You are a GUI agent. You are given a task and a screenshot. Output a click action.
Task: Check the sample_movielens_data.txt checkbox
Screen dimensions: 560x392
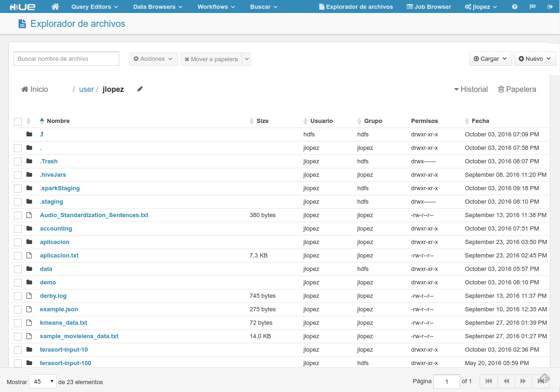(18, 336)
